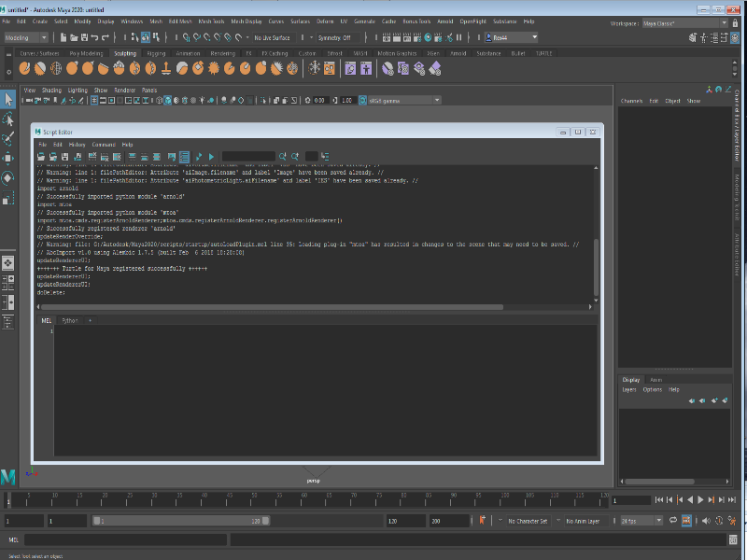Viewport: 747px width, 560px height.
Task: Clear history icon in Script Editor
Action: [x=92, y=157]
